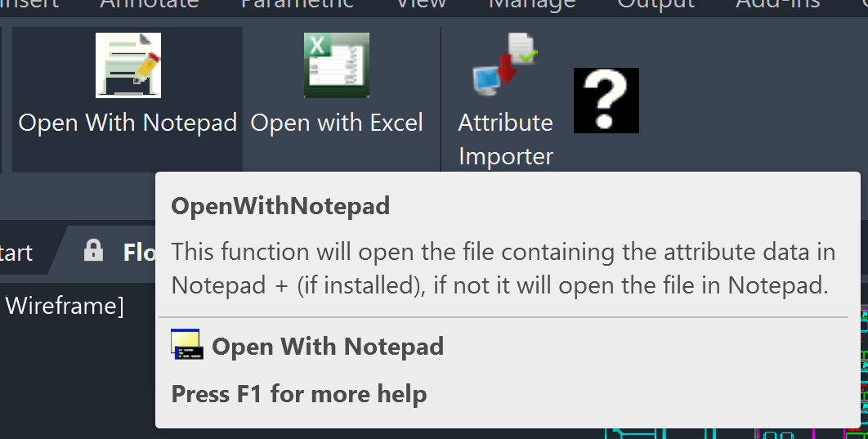Open the Add-ins ribbon tab

coord(777,4)
